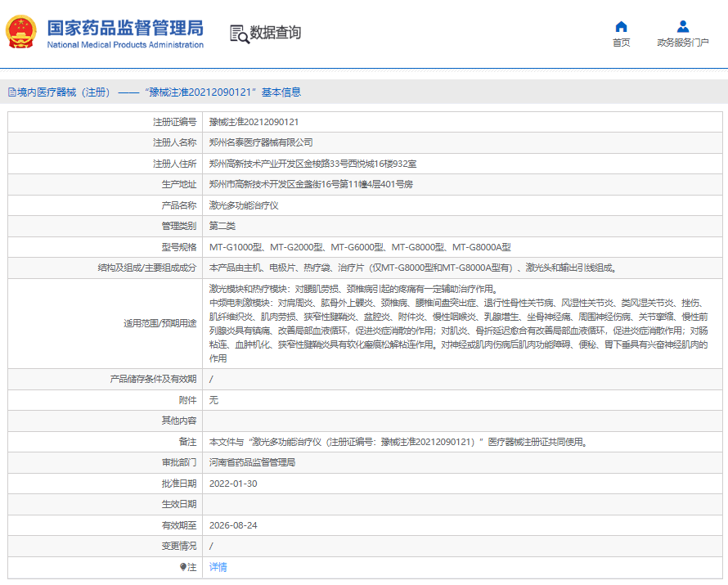Go to 首页 home icon
This screenshot has height=585, width=728.
pos(621,26)
